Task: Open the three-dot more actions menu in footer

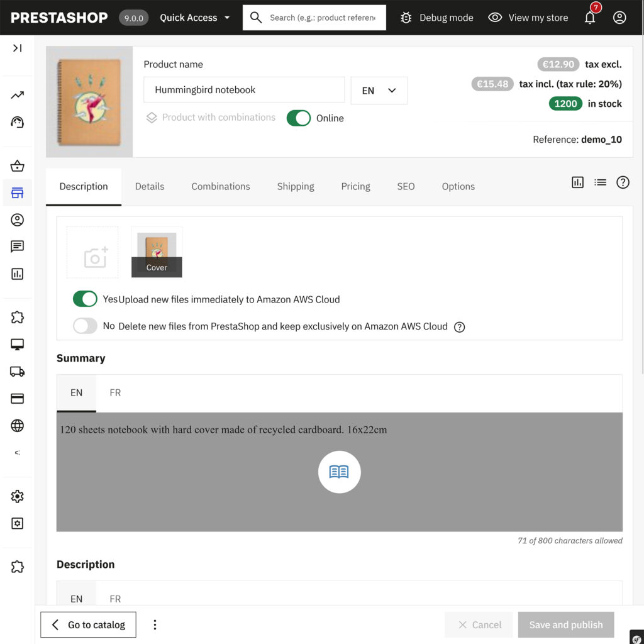Action: 155,625
